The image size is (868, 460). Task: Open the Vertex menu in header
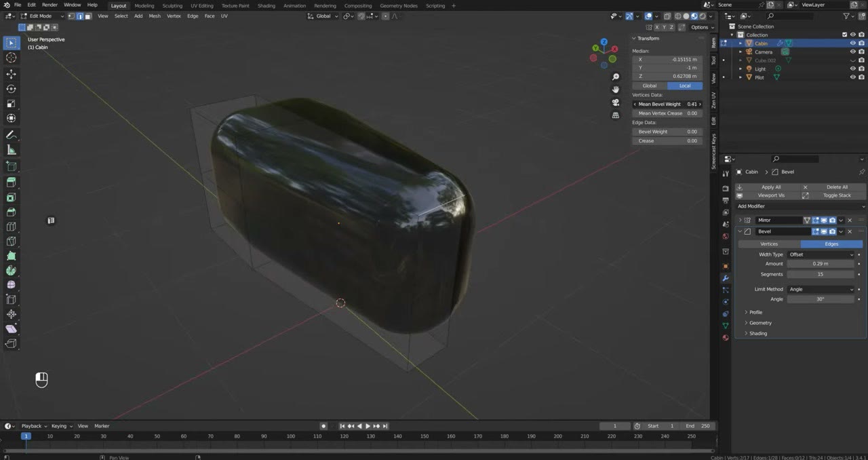pyautogui.click(x=174, y=16)
